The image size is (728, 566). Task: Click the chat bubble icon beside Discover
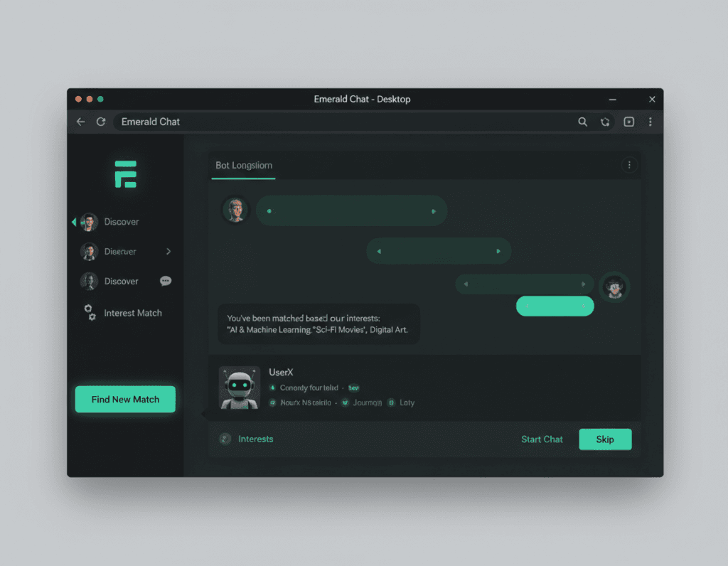click(x=166, y=282)
